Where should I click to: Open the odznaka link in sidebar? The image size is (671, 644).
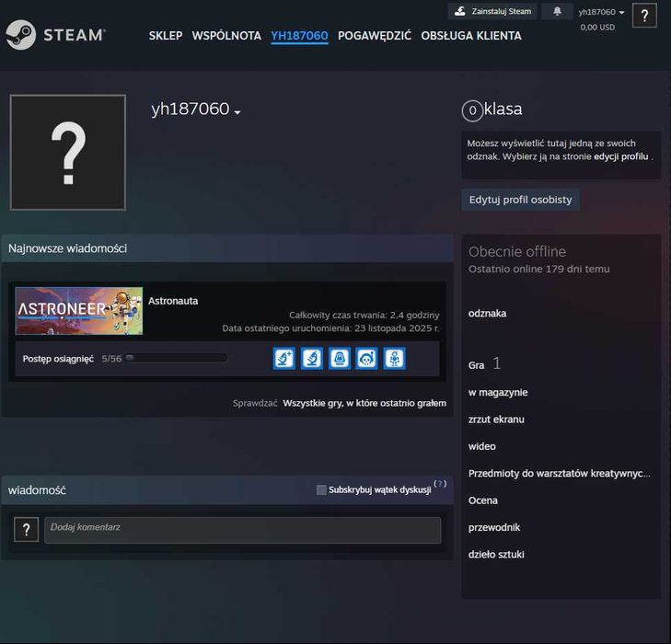click(487, 314)
